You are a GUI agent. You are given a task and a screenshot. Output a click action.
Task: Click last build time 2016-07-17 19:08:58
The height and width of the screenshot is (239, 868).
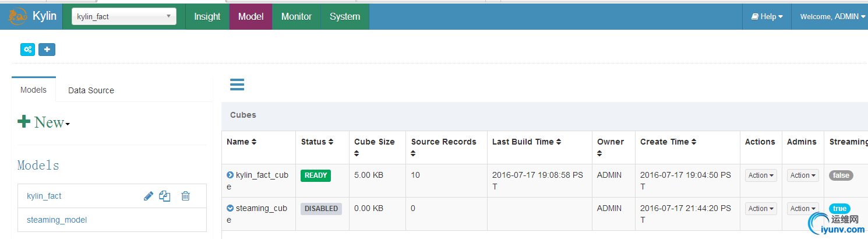(538, 181)
